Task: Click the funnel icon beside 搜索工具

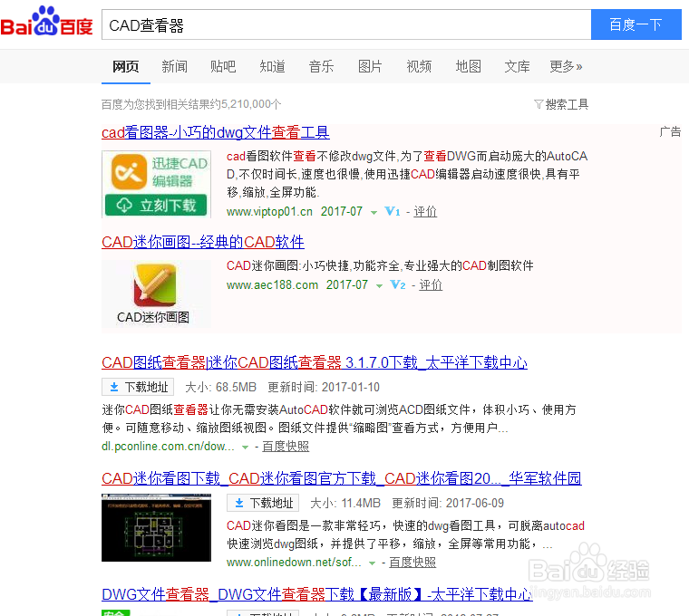Action: [539, 104]
